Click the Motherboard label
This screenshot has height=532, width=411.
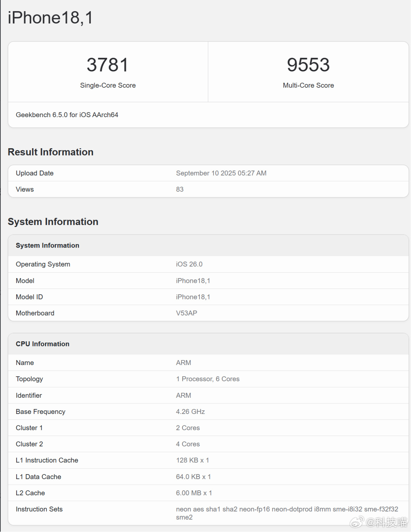35,313
